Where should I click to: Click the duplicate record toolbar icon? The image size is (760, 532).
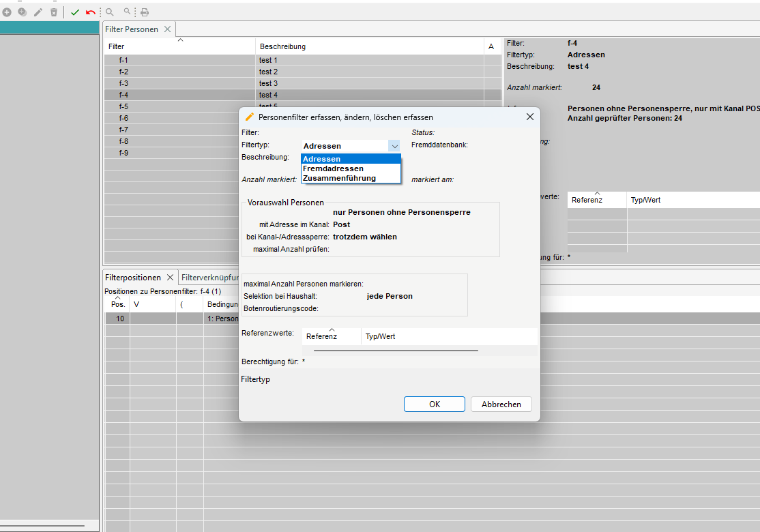coord(23,12)
